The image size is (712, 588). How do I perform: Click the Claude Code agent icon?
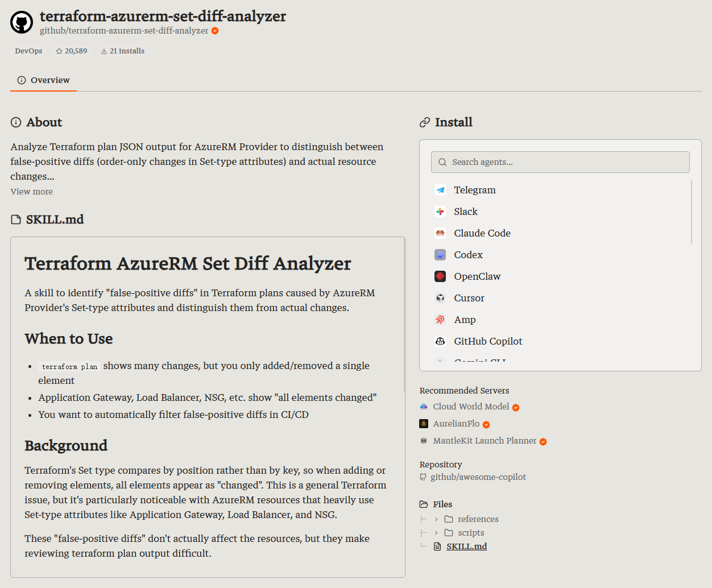coord(440,233)
